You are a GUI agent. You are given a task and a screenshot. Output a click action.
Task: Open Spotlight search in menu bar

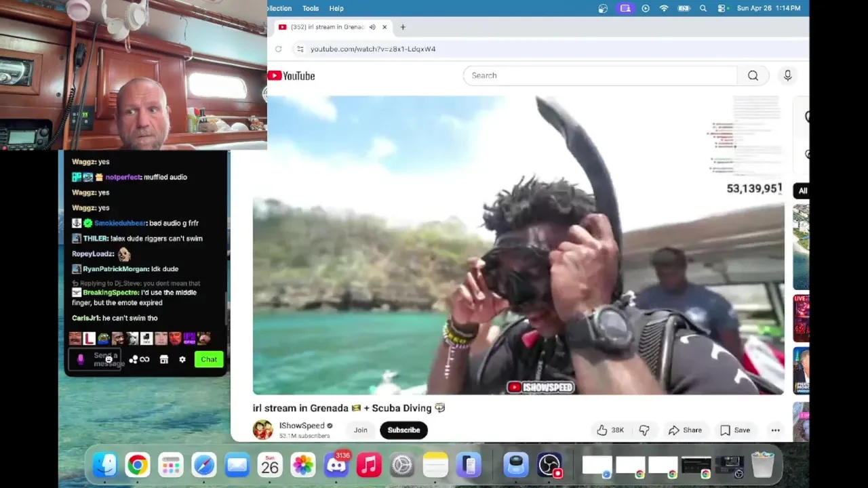pyautogui.click(x=703, y=8)
